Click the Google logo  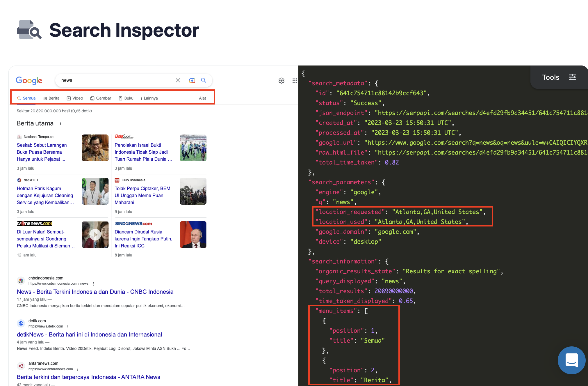click(x=29, y=81)
